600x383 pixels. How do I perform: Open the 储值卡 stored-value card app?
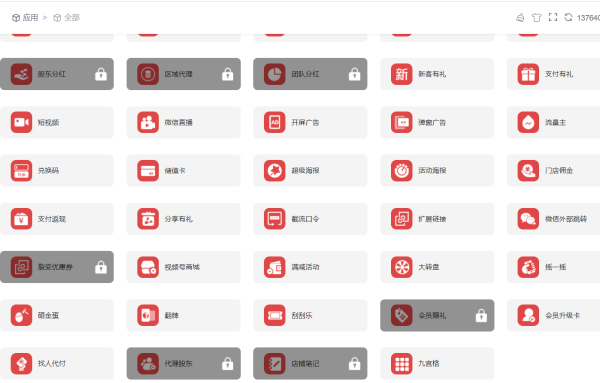(x=184, y=171)
